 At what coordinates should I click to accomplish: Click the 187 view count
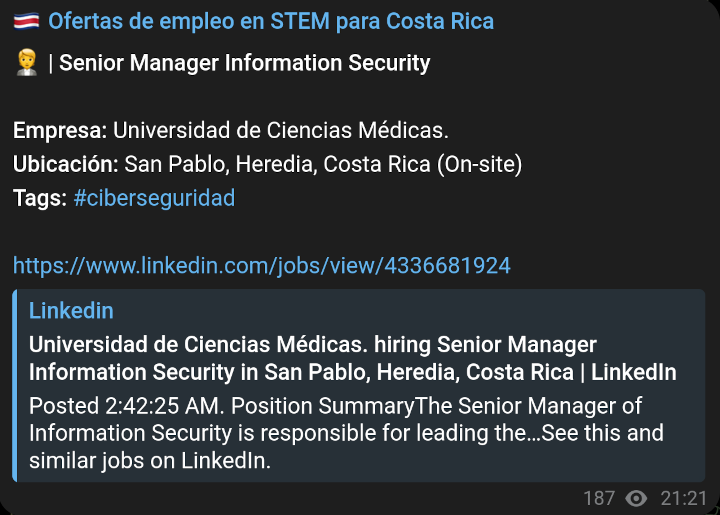tap(599, 498)
